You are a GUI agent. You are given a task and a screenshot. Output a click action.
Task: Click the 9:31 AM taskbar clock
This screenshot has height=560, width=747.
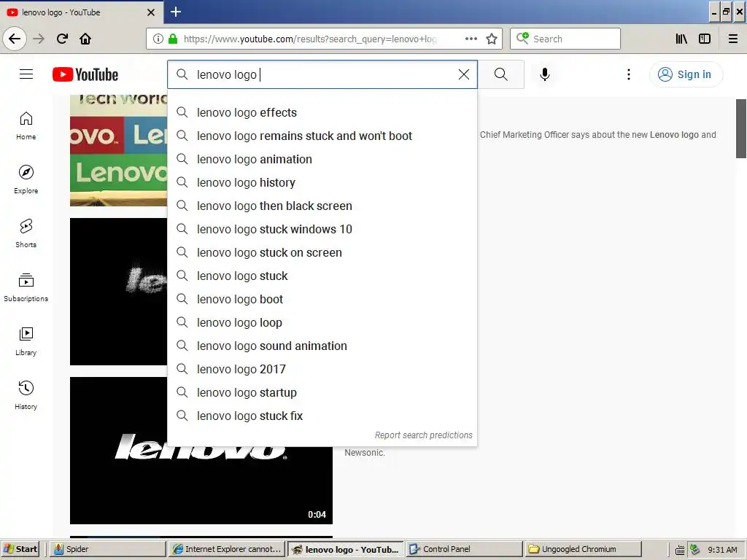[x=722, y=550]
